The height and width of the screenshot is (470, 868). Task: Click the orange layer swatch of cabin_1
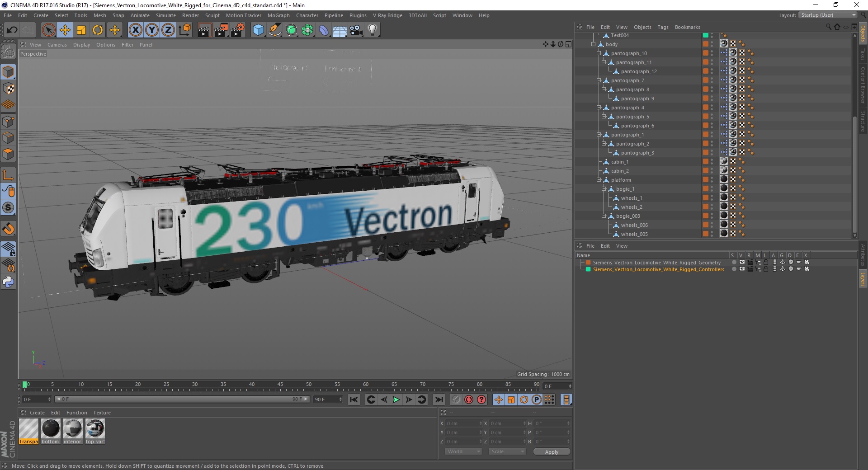click(x=705, y=162)
